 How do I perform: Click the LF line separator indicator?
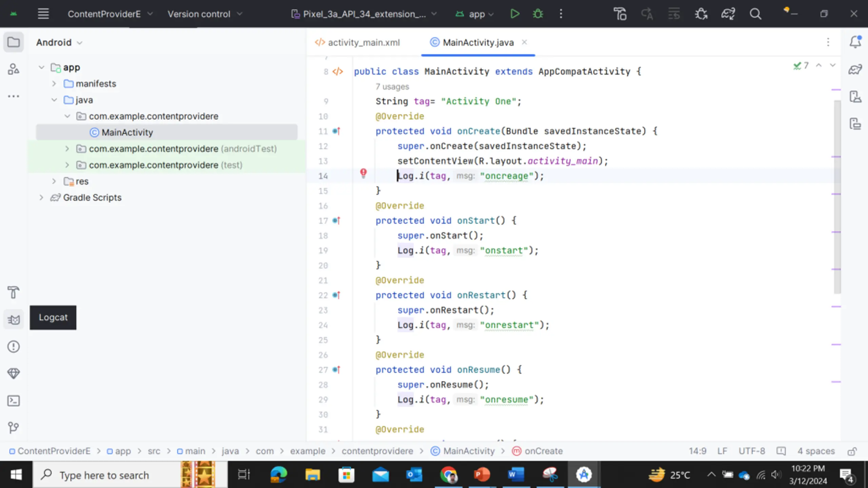(722, 451)
